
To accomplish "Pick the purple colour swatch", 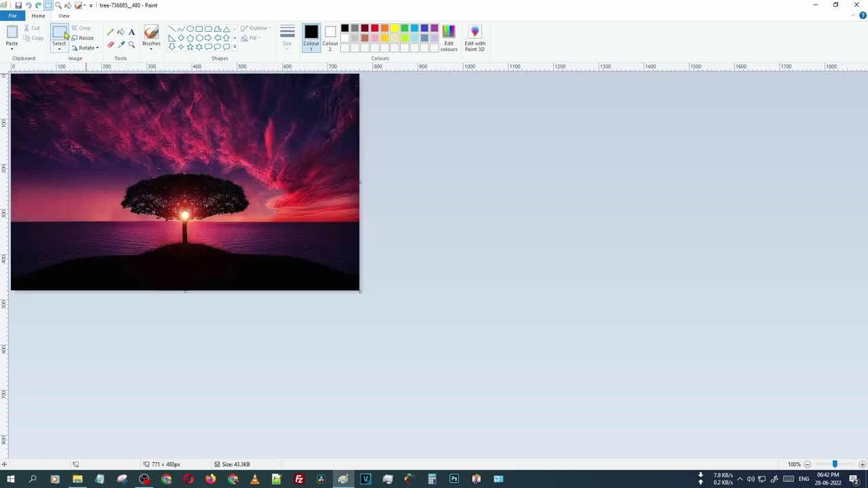I will [435, 28].
